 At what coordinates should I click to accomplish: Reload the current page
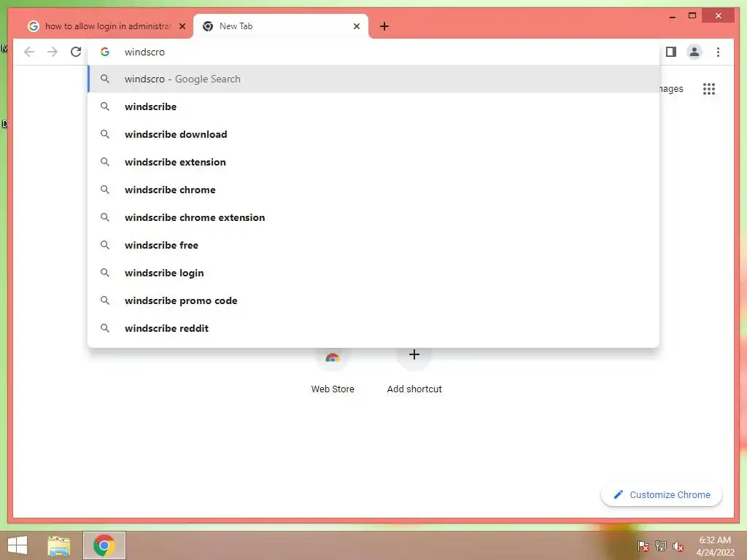76,52
